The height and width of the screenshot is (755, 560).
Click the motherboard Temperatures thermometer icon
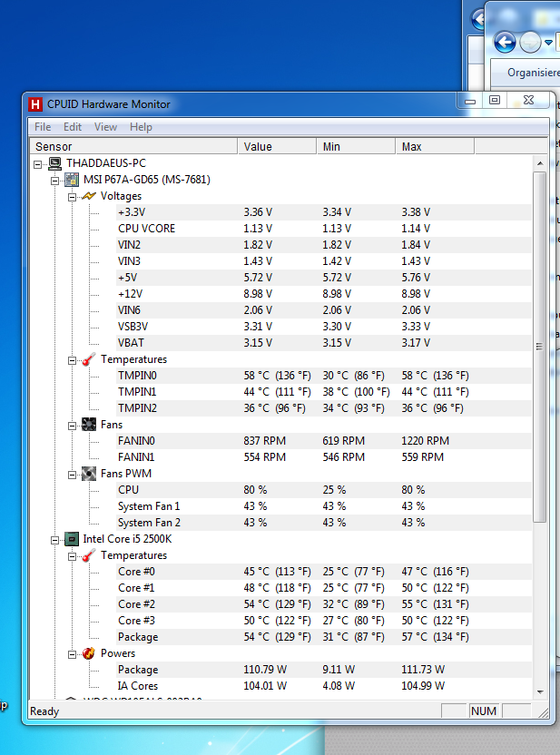click(89, 359)
